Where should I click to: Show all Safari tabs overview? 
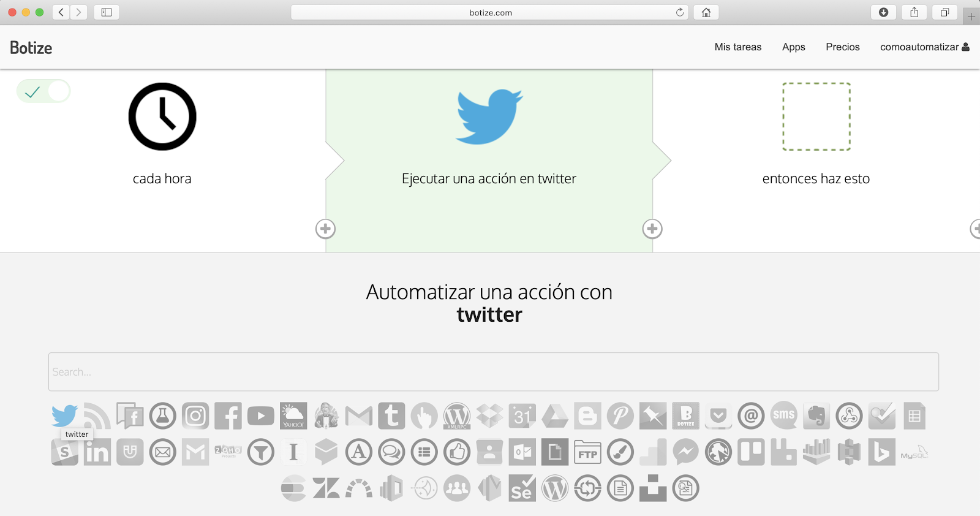(945, 12)
